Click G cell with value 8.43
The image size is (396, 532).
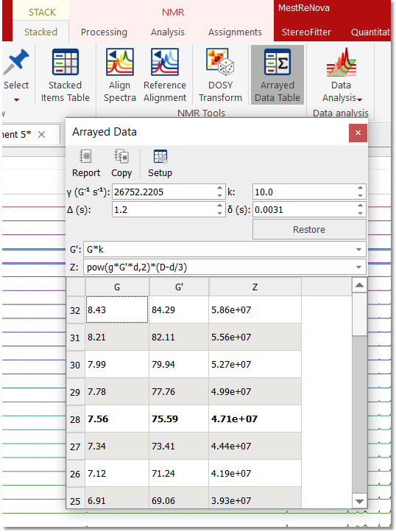click(117, 309)
